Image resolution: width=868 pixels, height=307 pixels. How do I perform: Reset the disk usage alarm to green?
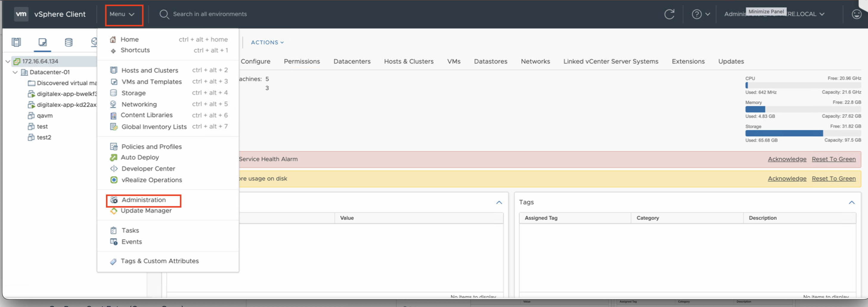tap(833, 179)
